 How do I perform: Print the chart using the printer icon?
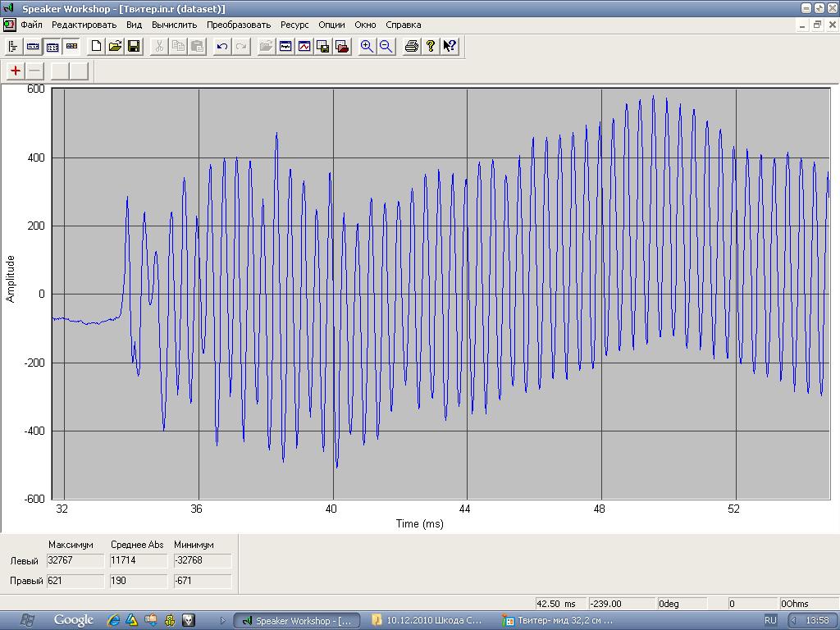point(412,47)
